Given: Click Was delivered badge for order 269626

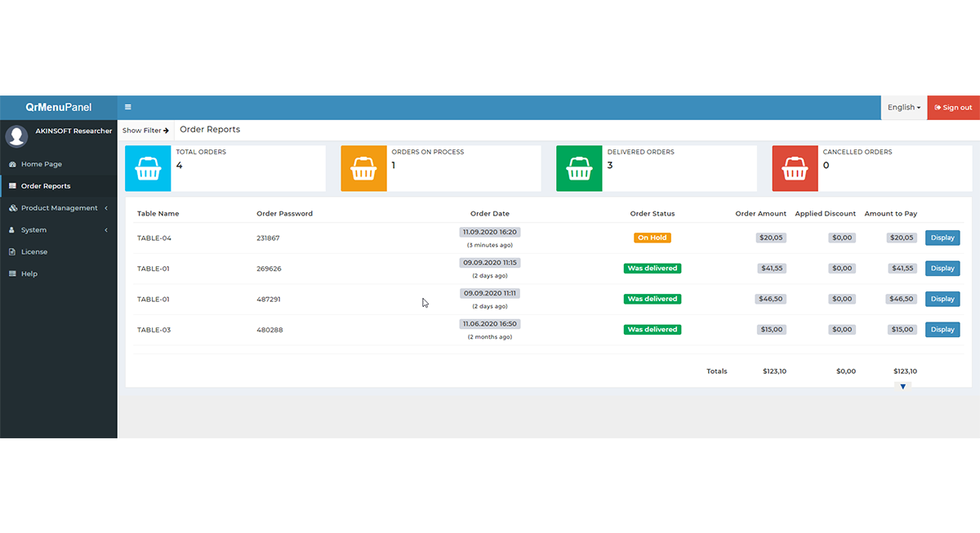Looking at the screenshot, I should [x=653, y=269].
